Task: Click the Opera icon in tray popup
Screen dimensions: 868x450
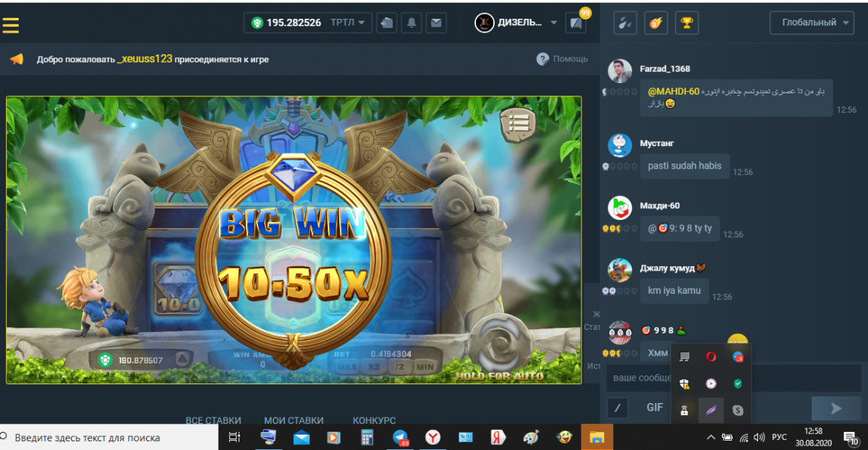Action: [x=712, y=357]
